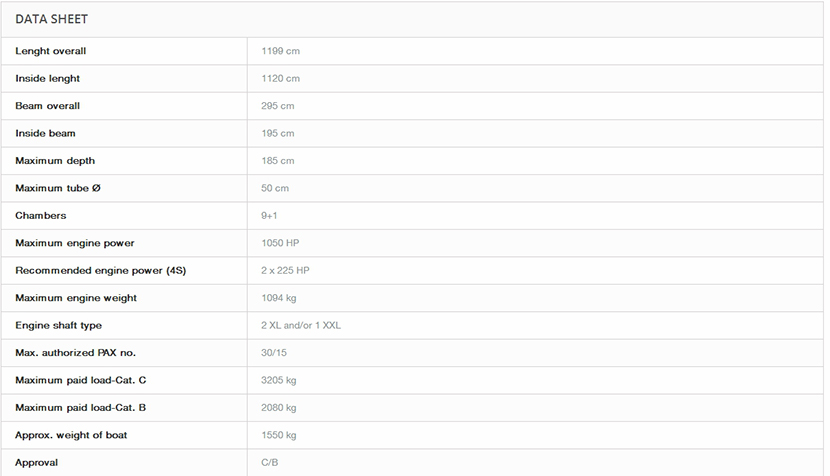This screenshot has height=476, width=830.
Task: Select the 'Beam overall' row label
Action: click(48, 106)
